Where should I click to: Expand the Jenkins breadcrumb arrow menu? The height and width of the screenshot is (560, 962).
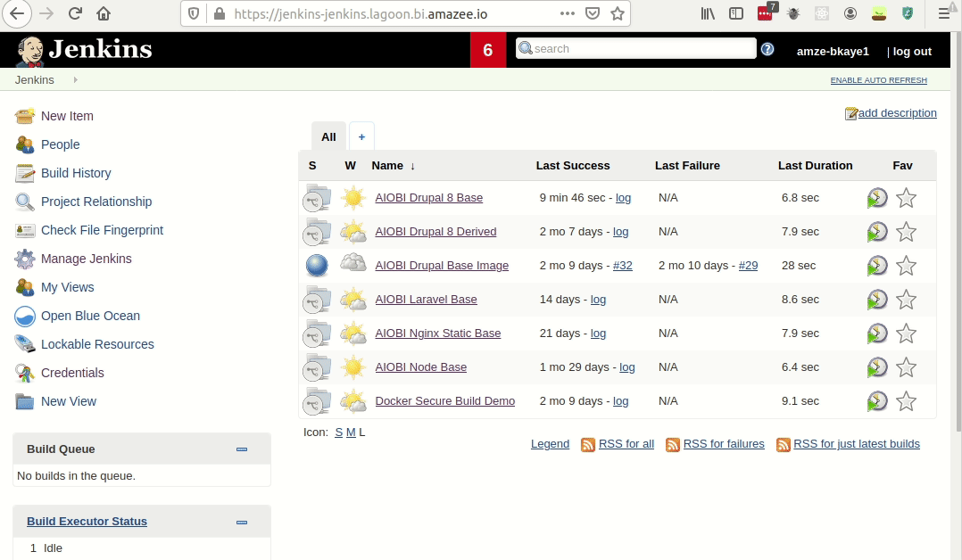76,80
